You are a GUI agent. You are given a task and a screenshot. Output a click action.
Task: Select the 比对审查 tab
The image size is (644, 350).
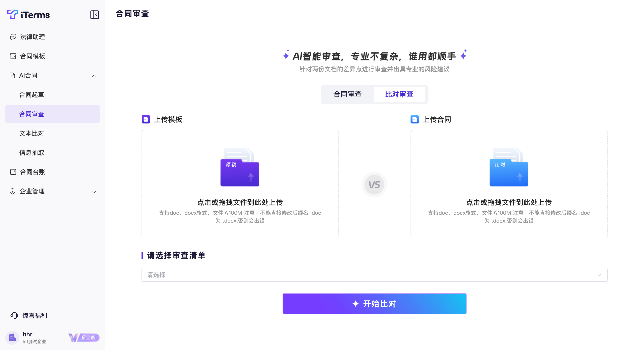click(399, 94)
